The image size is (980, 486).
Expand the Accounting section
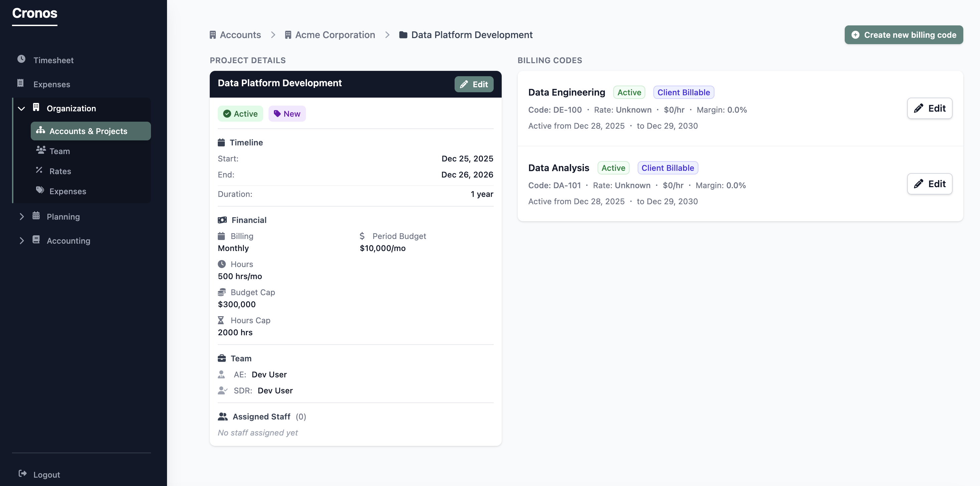tap(22, 240)
